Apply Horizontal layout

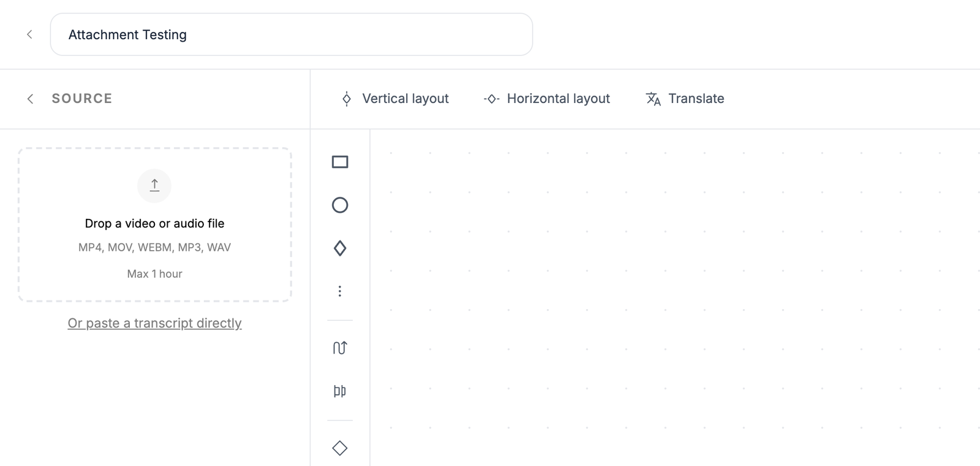coord(547,99)
